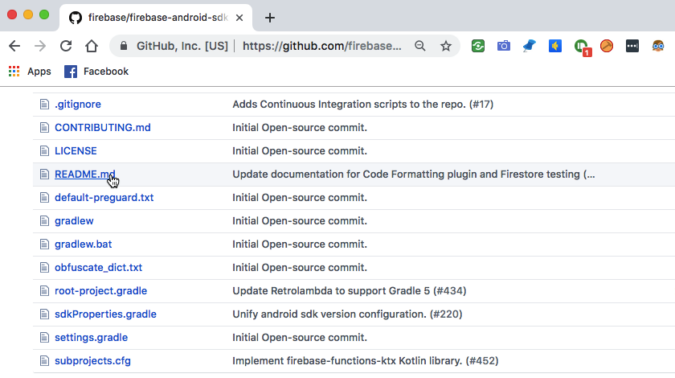Viewport: 675px width, 378px height.
Task: Click the GitHub favicon in the tab
Action: coord(75,18)
